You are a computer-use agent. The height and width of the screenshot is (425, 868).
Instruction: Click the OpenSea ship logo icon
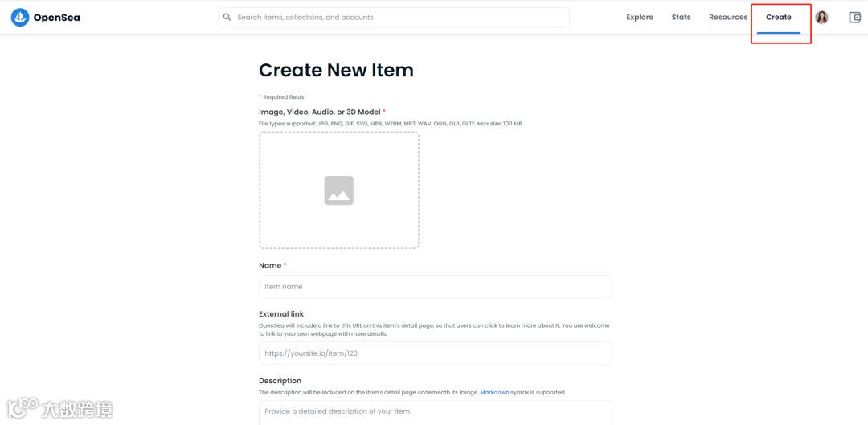tap(20, 17)
